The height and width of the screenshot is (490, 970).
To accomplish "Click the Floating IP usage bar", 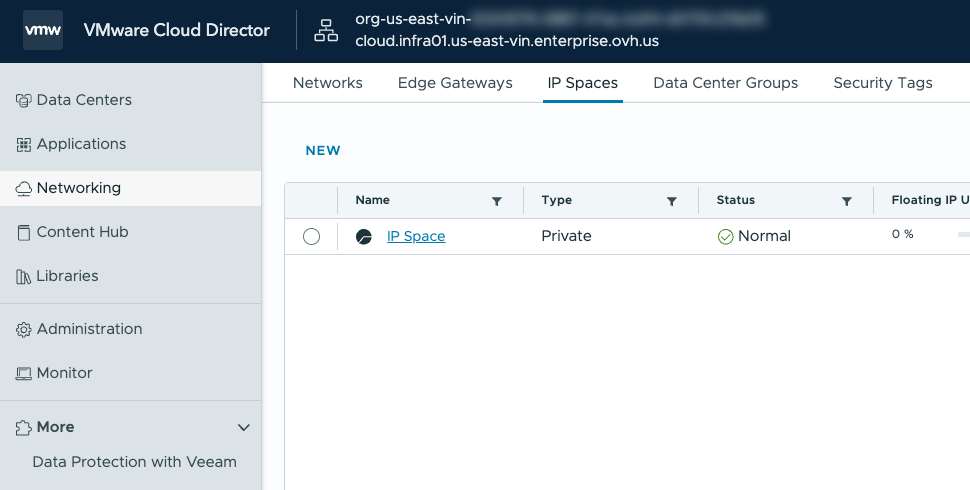I will click(963, 234).
